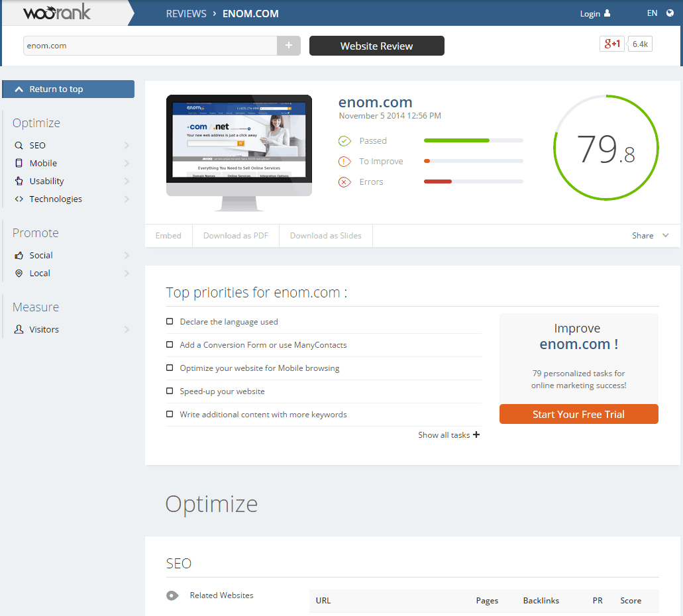
Task: Expand the Visitors section chevron
Action: pyautogui.click(x=127, y=329)
